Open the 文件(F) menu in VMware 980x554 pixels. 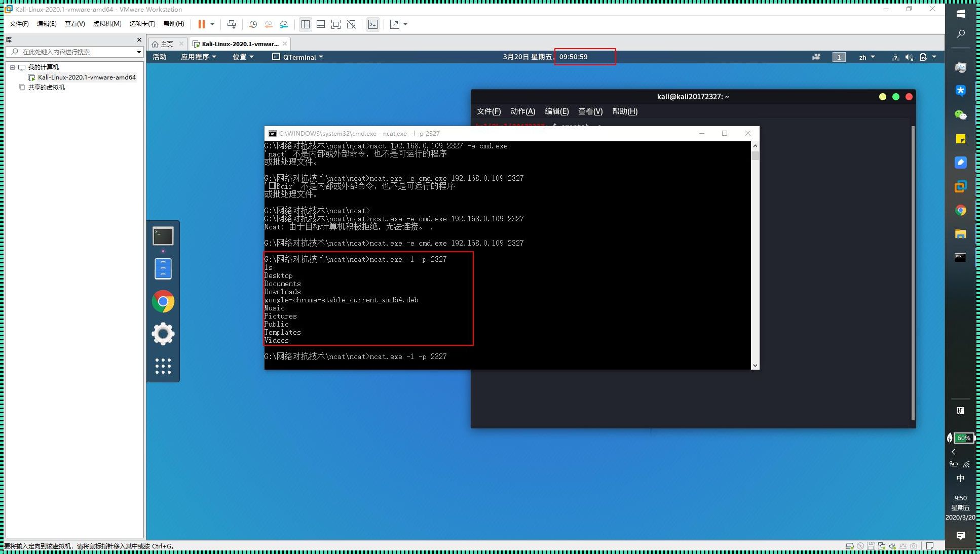(x=19, y=24)
